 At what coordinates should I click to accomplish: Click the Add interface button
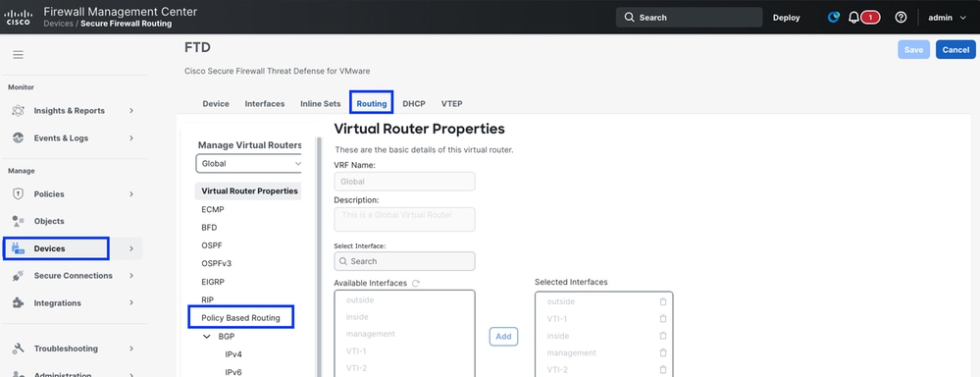pos(504,337)
